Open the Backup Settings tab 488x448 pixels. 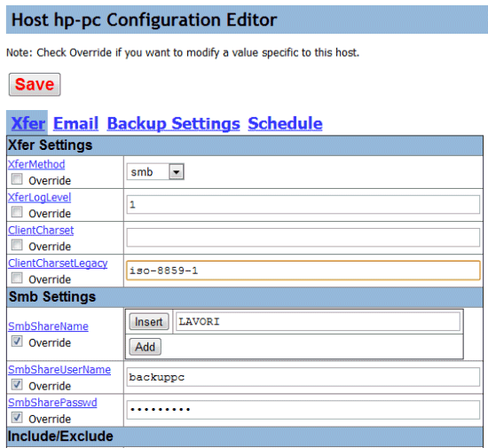tap(173, 123)
